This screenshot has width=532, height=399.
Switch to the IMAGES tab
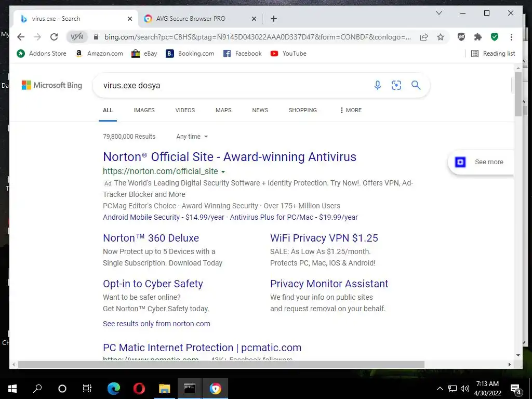click(x=144, y=110)
